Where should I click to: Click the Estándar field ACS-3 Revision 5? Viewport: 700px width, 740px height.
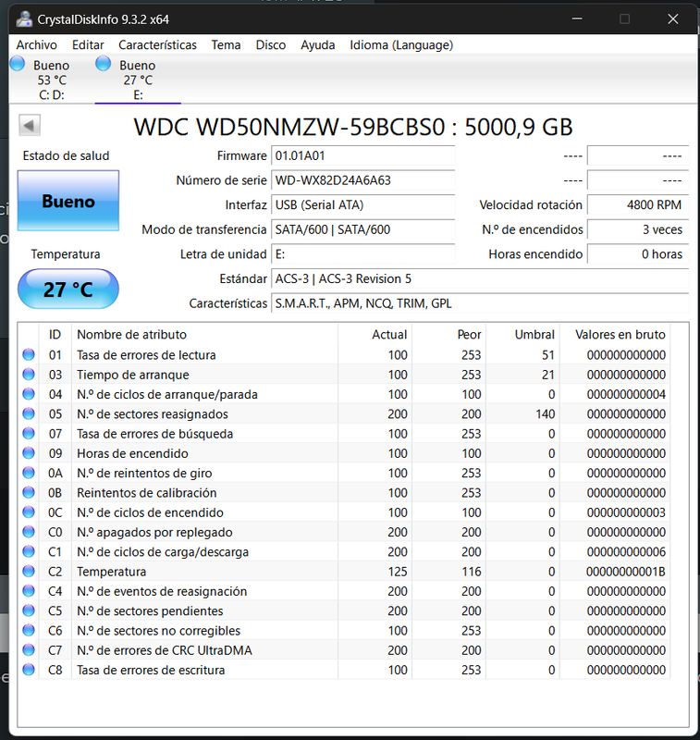click(x=480, y=278)
